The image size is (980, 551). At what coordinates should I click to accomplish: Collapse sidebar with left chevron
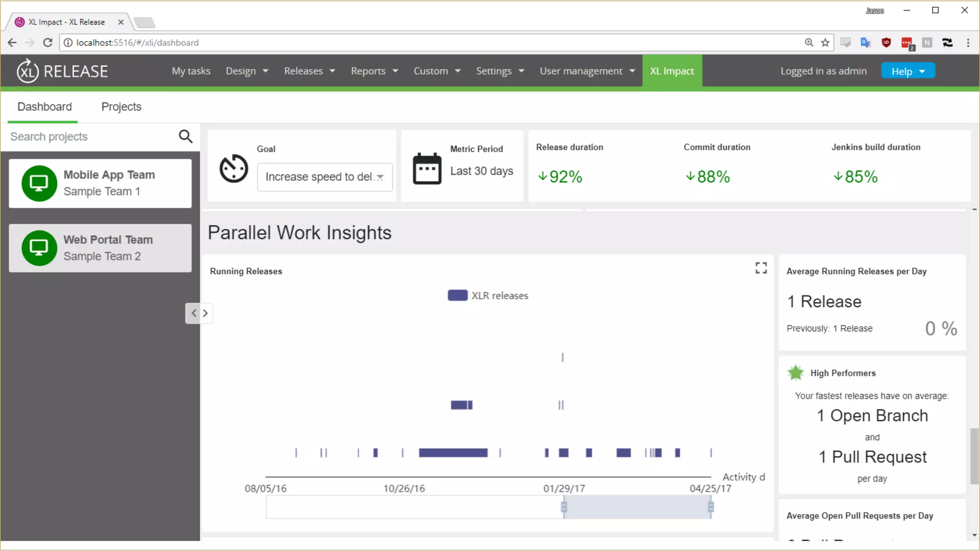point(194,313)
